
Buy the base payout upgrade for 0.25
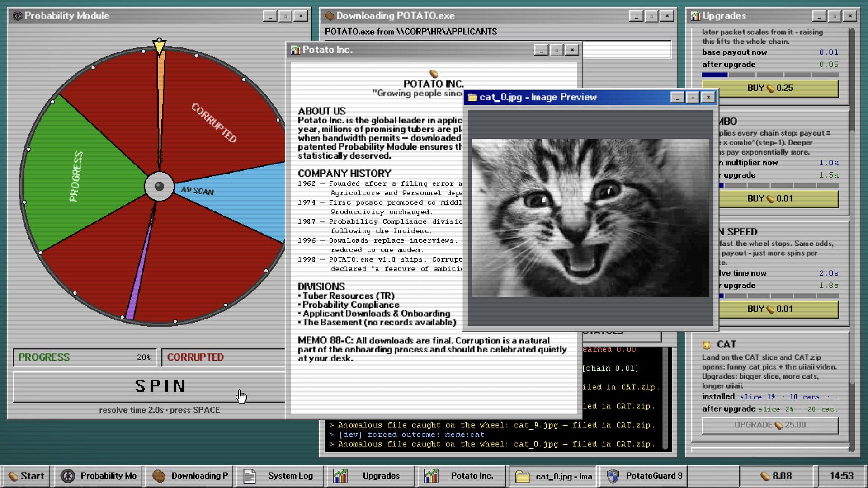coord(770,88)
